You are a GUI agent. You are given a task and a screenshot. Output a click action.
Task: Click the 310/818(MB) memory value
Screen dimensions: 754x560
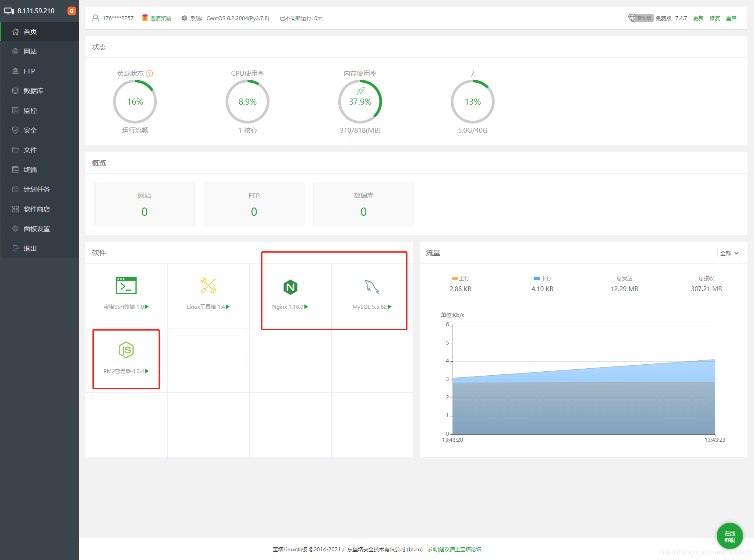tap(360, 130)
